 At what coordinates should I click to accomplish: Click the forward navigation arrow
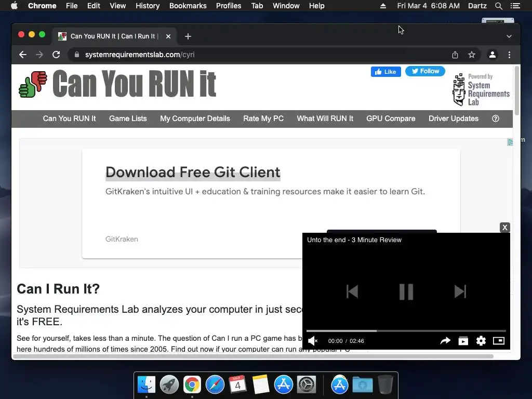tap(39, 55)
